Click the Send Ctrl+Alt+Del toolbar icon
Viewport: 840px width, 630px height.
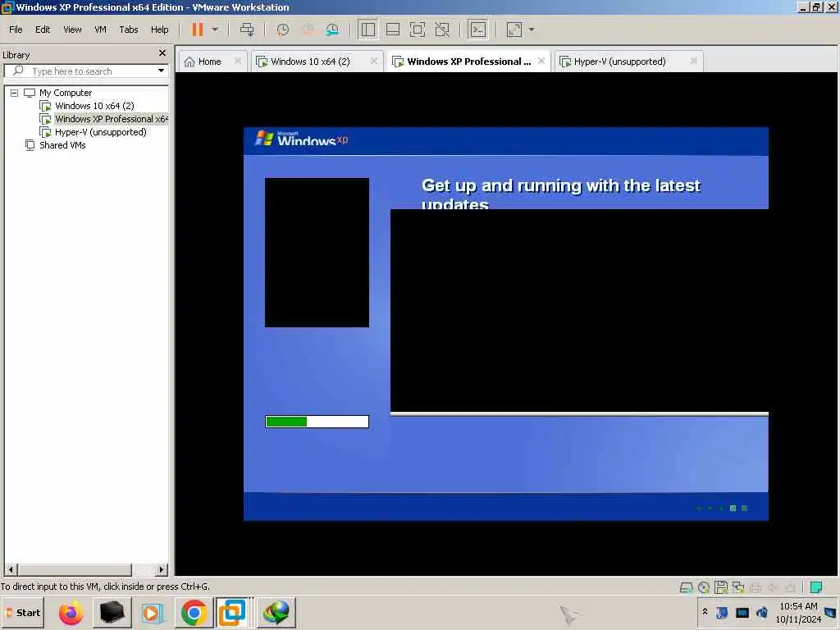[247, 30]
